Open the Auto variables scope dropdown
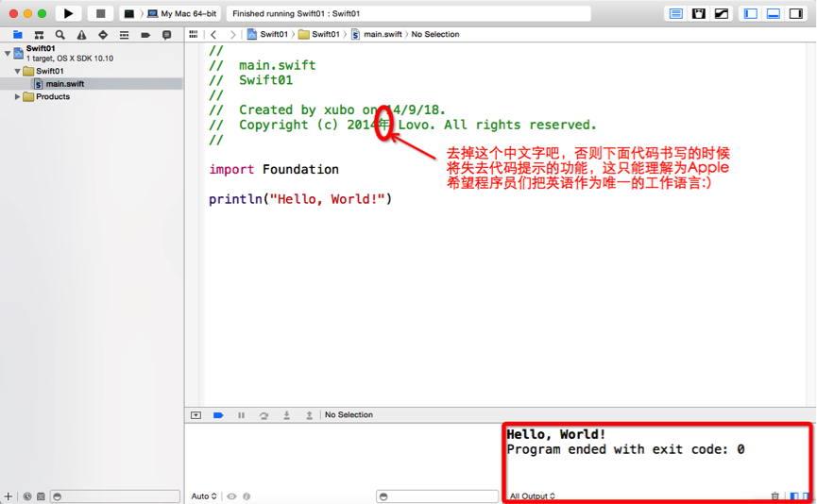Image resolution: width=817 pixels, height=504 pixels. point(204,496)
